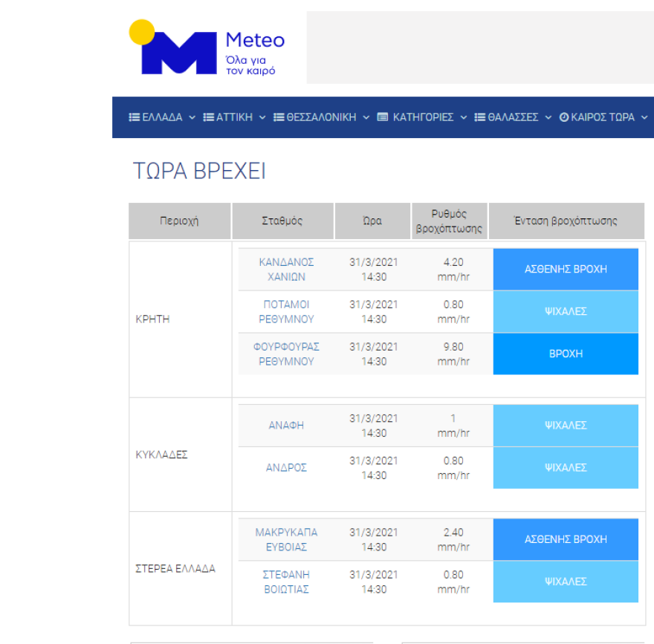Expand the ΚΑΙΡΟΣ ΤΩΡΑ dropdown chevron
Viewport: 654px width, 644px height.
644,117
